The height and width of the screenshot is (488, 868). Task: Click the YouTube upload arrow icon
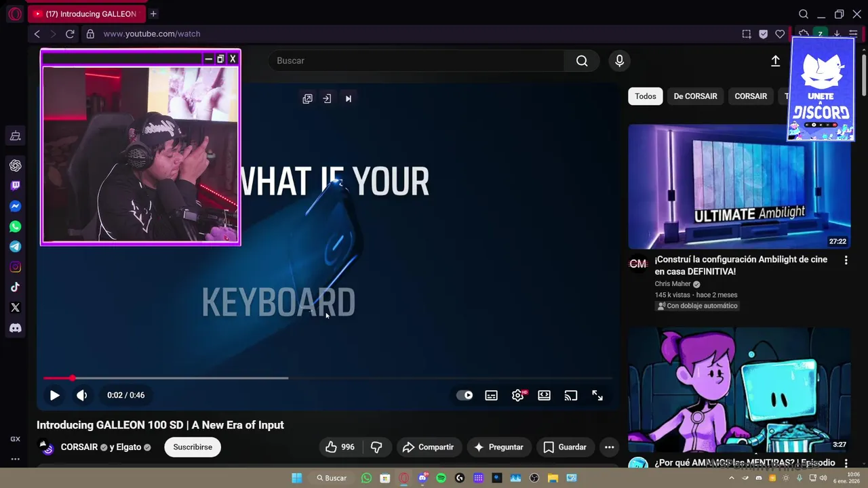[x=776, y=61]
